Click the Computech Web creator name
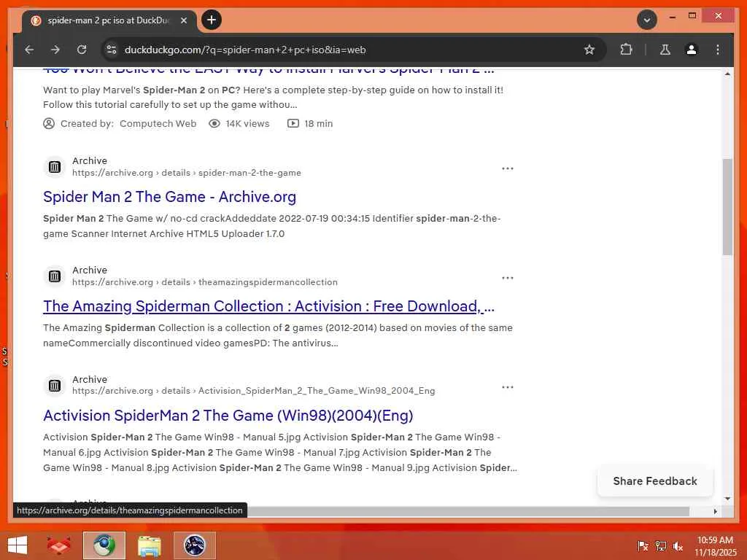 tap(158, 124)
